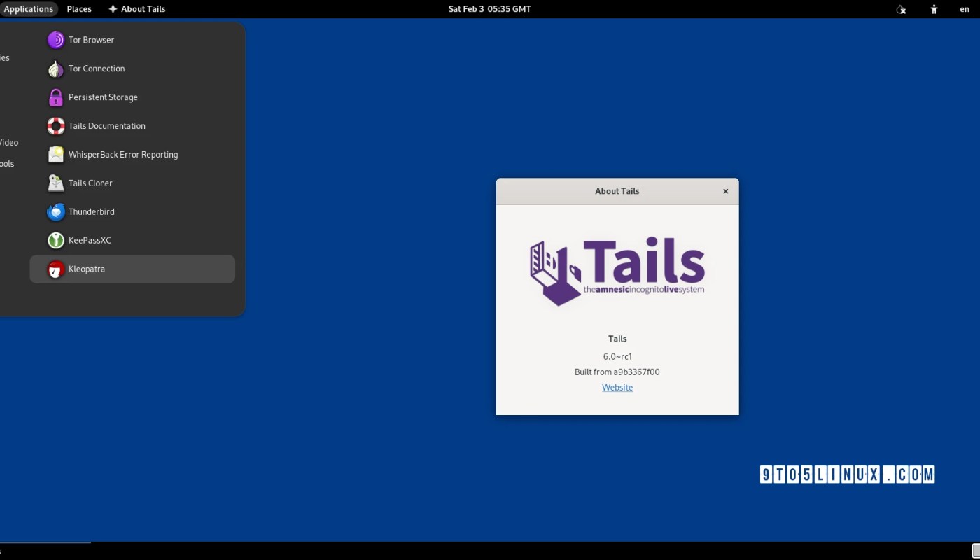This screenshot has width=980, height=560.
Task: Open the Places menu
Action: (79, 9)
